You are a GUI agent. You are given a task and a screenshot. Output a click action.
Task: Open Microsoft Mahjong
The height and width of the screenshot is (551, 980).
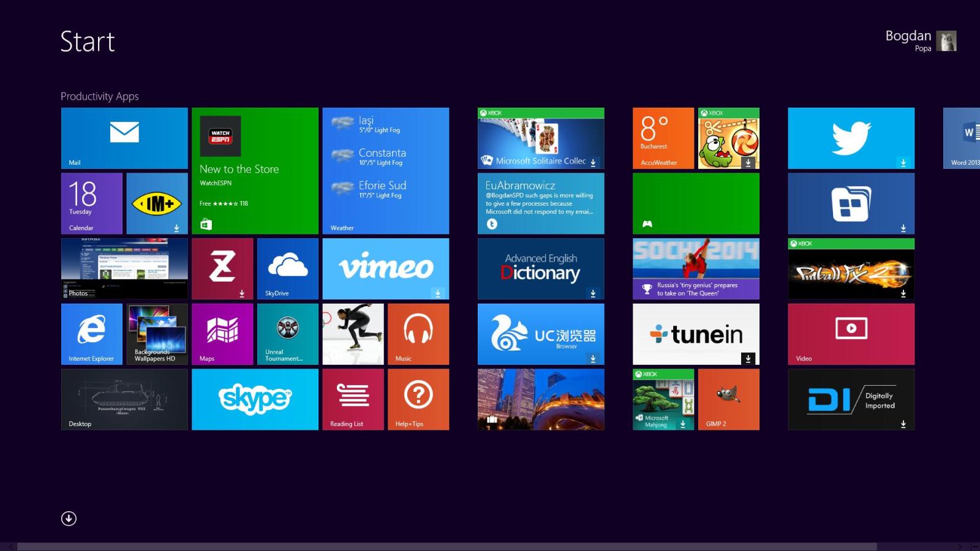tap(662, 399)
